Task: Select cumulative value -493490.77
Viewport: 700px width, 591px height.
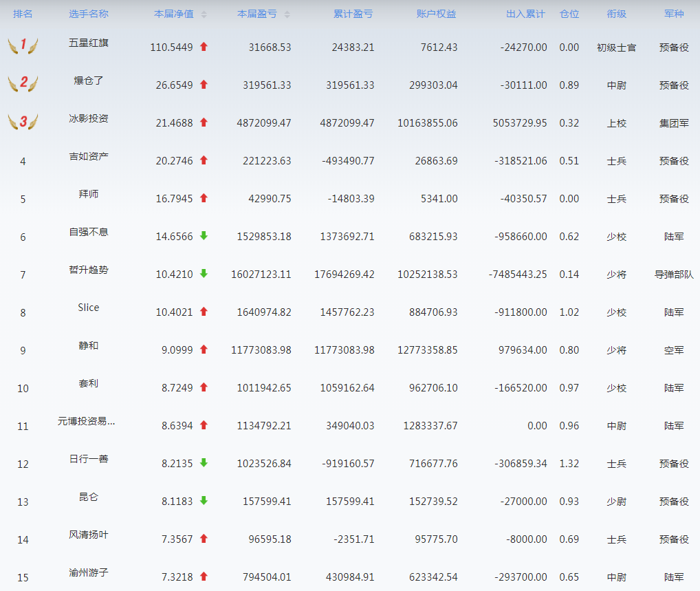Action: 348,161
